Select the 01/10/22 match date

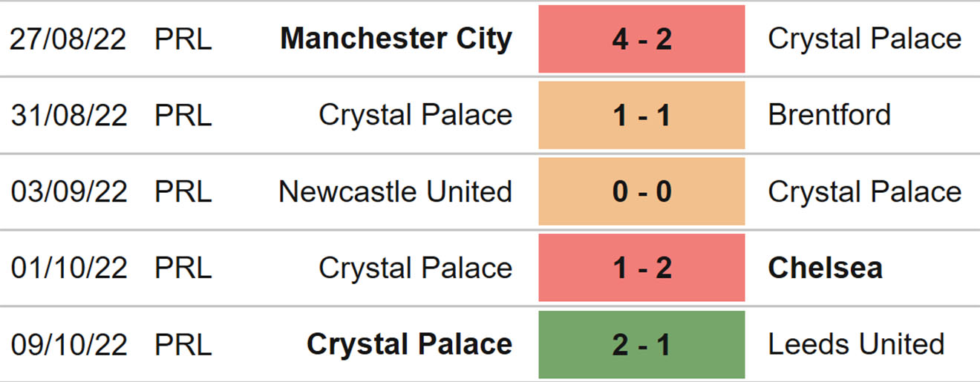tap(69, 269)
